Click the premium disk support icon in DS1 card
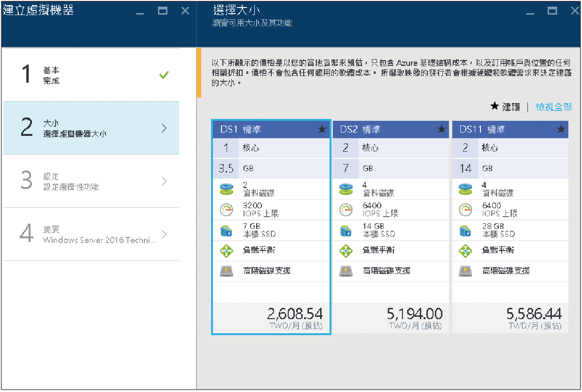The width and height of the screenshot is (582, 392). 227,271
